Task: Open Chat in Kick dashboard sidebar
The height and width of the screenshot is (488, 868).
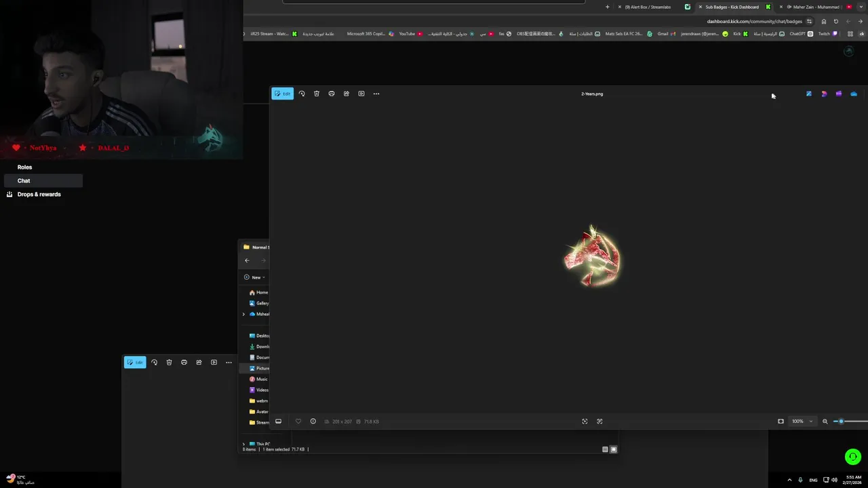Action: pyautogui.click(x=43, y=180)
